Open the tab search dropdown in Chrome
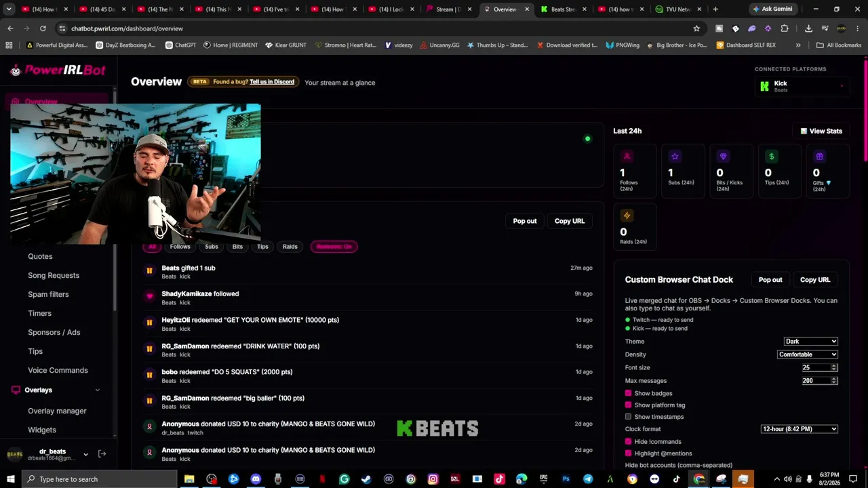The width and height of the screenshot is (868, 488). coord(9,9)
